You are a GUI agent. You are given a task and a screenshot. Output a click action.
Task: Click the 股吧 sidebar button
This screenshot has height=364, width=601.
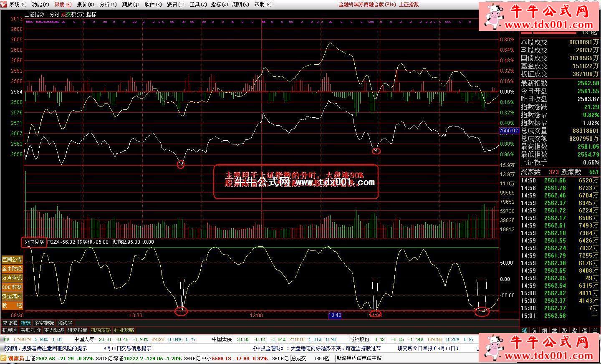(12, 306)
